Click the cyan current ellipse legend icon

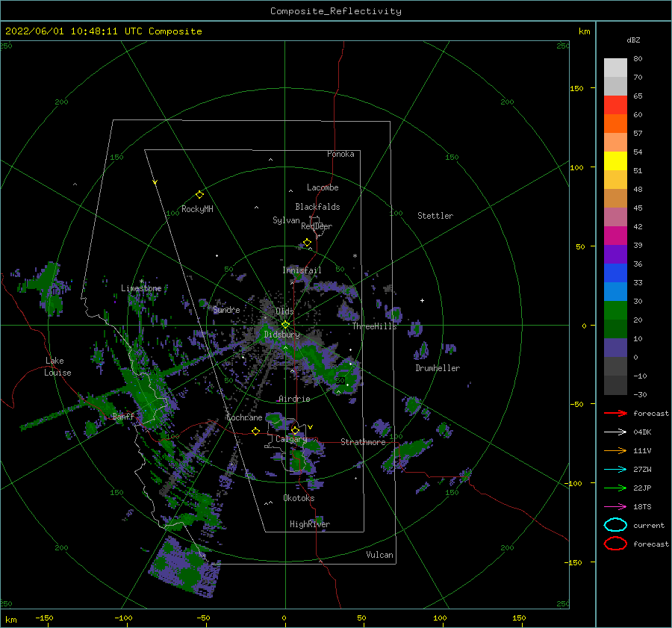coord(615,525)
